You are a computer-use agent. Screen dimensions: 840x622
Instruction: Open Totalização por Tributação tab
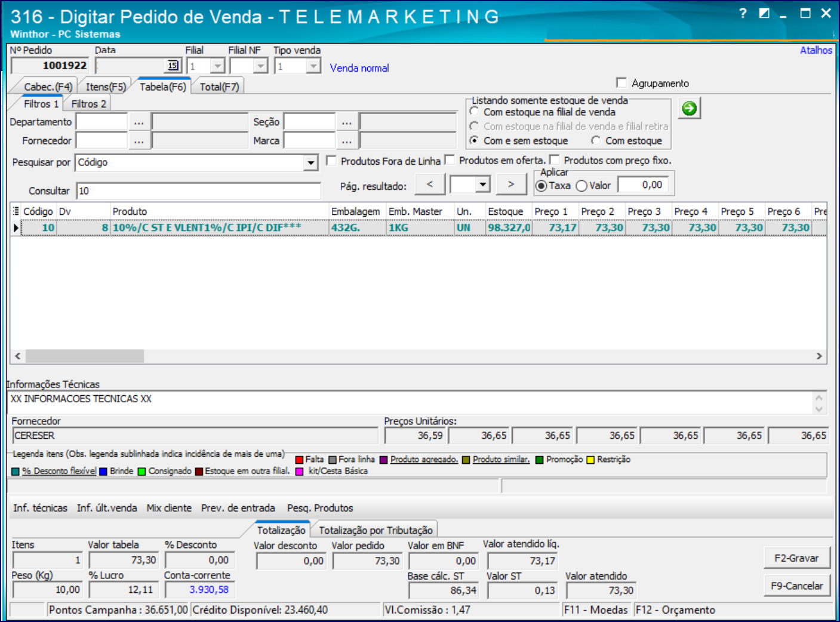(x=376, y=530)
